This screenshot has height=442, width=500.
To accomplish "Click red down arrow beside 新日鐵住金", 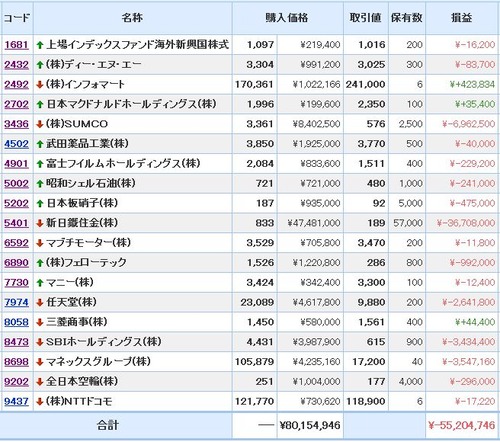I will point(40,223).
